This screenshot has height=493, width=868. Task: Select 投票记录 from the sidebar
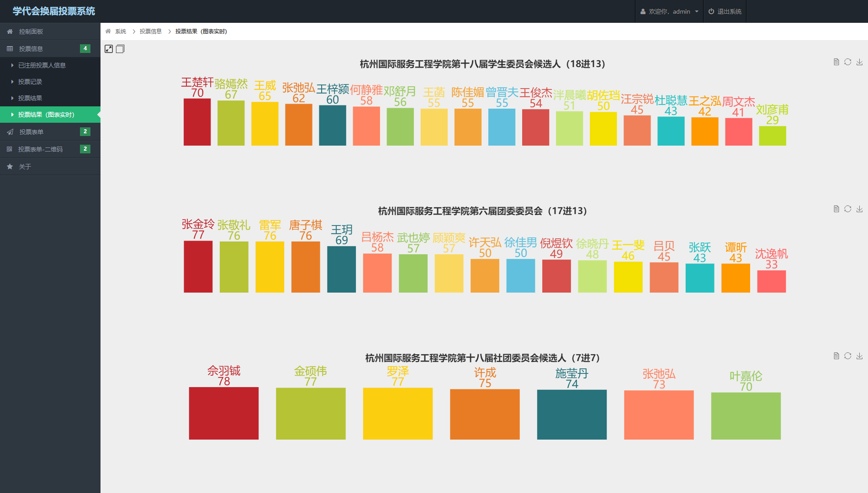30,82
